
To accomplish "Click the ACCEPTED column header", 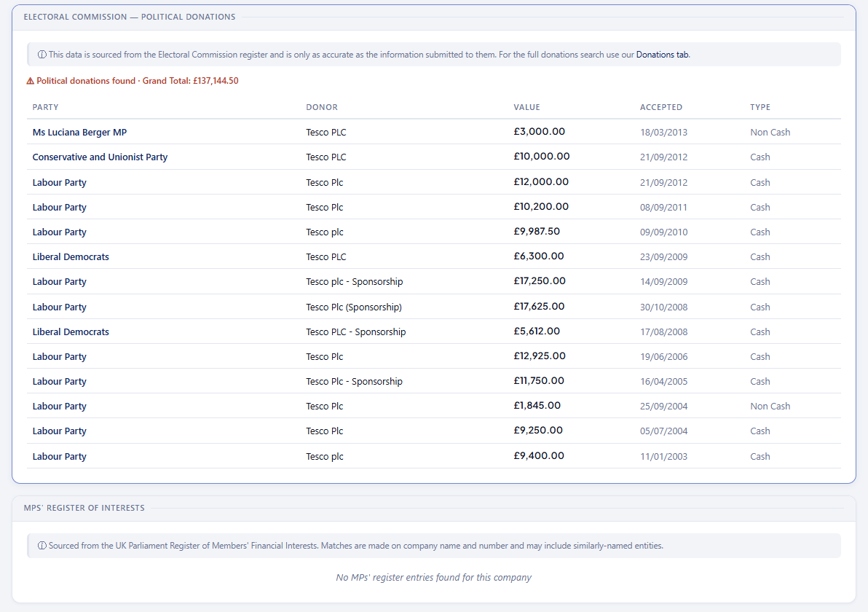I will pos(661,107).
